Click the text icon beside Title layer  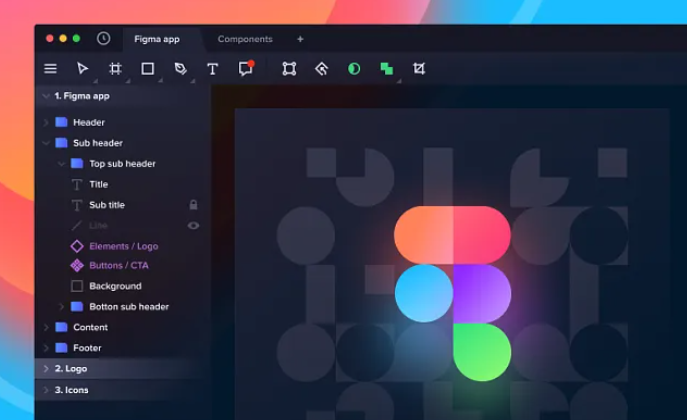[x=77, y=184]
